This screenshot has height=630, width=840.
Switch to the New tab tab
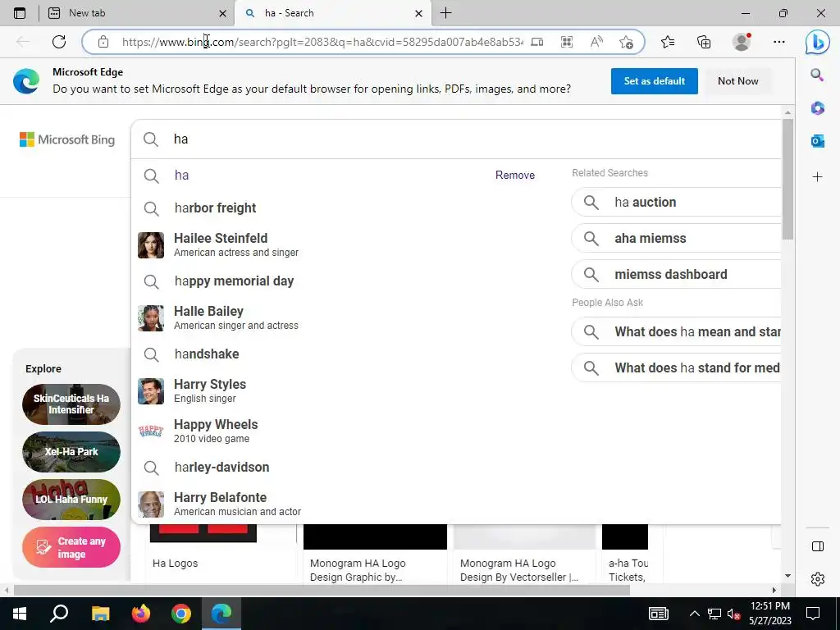136,13
